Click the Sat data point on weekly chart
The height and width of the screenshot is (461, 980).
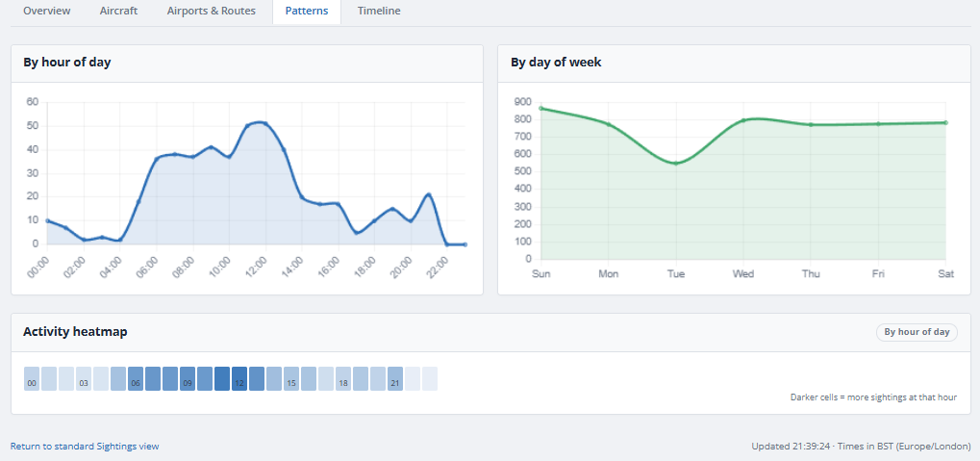point(945,122)
